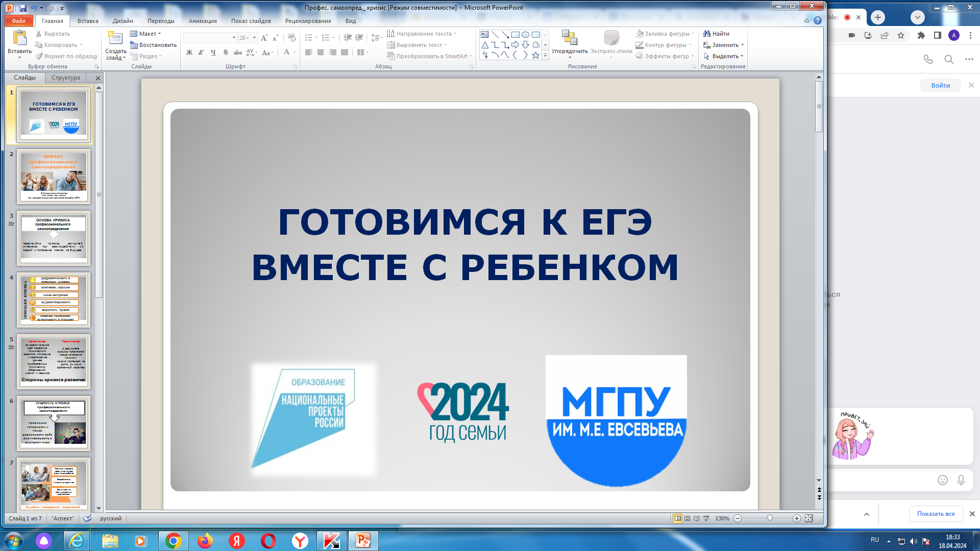Click the Find (Найти) binoculars icon

[707, 34]
